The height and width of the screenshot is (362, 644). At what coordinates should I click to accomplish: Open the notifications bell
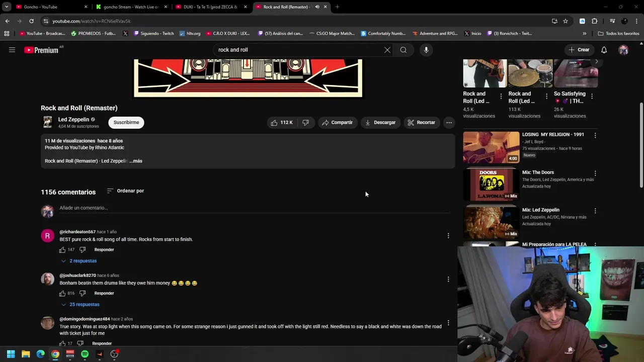point(604,50)
